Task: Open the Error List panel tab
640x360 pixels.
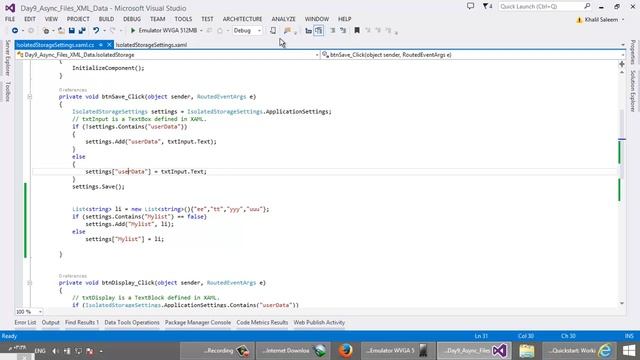Action: coord(25,322)
